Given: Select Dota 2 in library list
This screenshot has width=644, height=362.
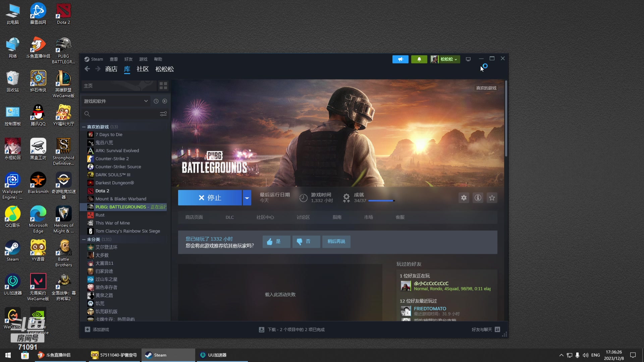Looking at the screenshot, I should tap(102, 191).
